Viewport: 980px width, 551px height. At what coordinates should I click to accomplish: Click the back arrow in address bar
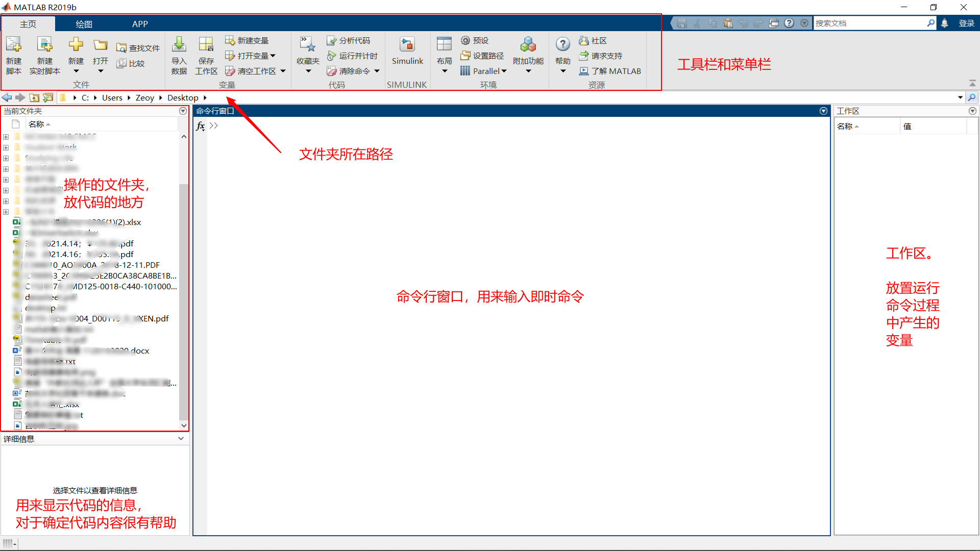[x=7, y=97]
